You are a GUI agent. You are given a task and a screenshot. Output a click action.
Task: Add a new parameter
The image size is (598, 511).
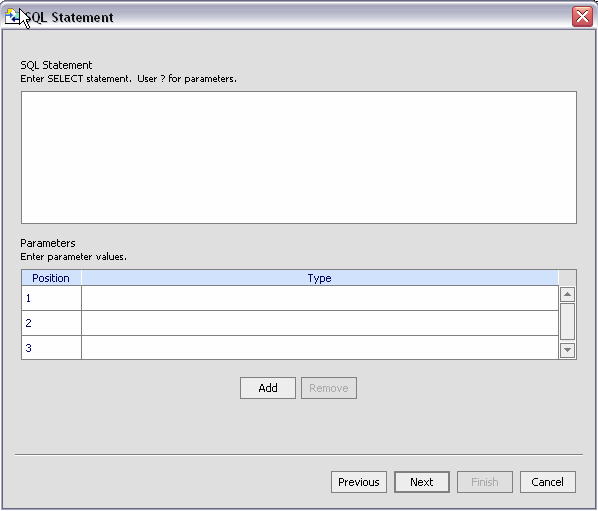pos(268,388)
